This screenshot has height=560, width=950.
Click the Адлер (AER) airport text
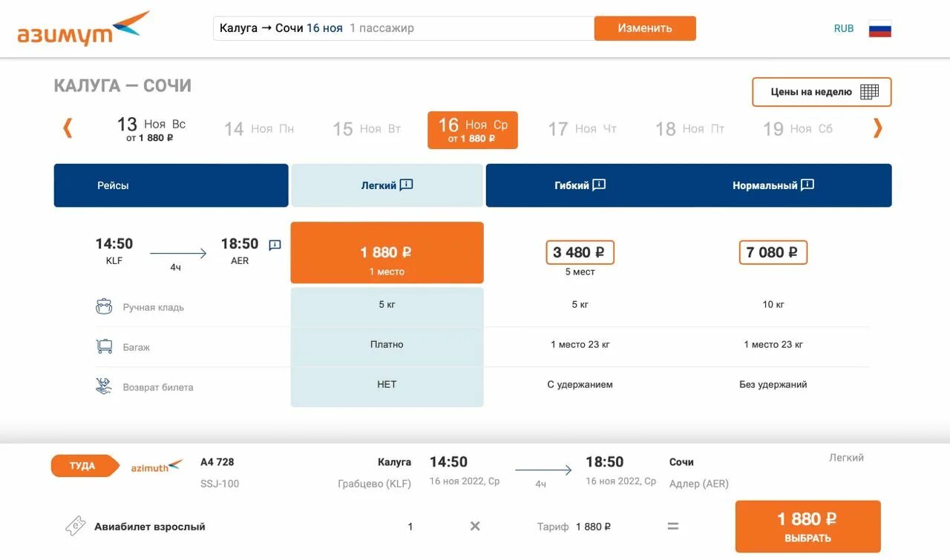(x=698, y=484)
